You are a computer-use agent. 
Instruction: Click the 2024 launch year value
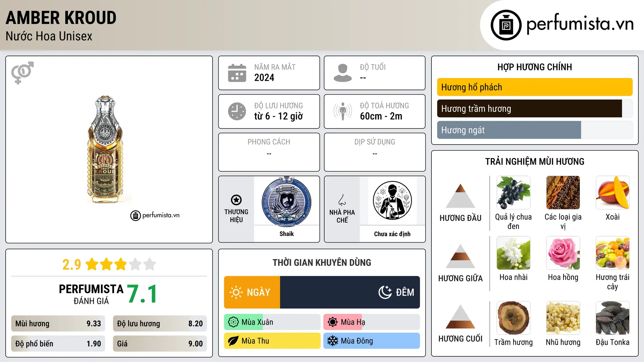(x=264, y=78)
